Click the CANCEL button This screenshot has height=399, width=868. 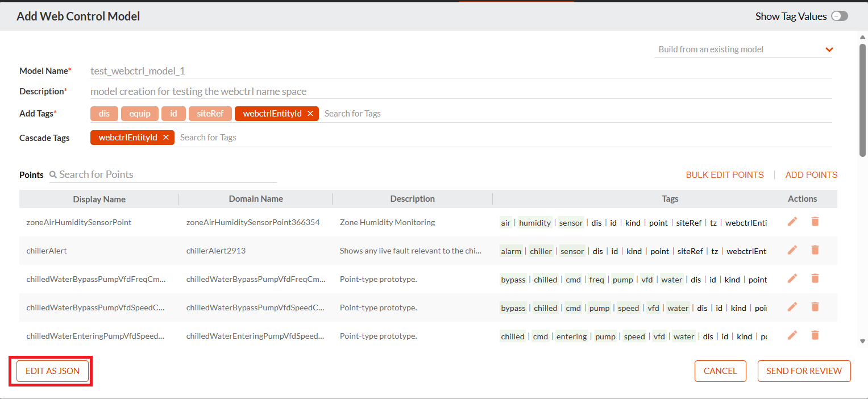720,371
